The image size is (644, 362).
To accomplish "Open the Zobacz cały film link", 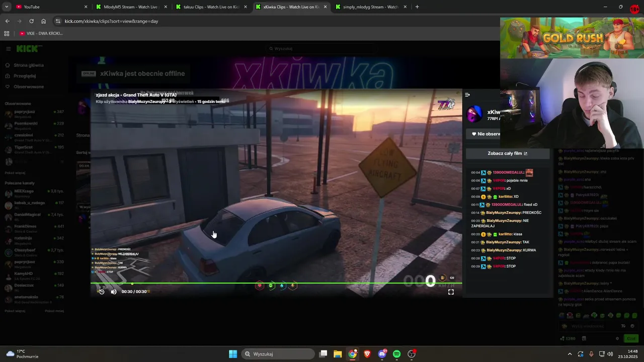I will pyautogui.click(x=507, y=153).
